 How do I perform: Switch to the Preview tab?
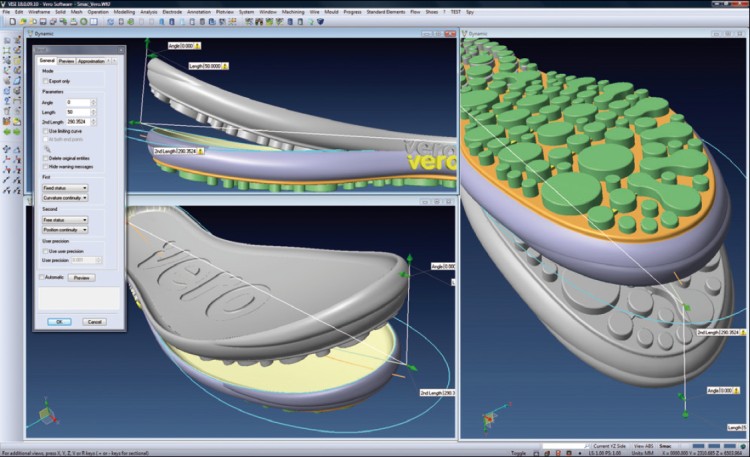click(x=66, y=61)
